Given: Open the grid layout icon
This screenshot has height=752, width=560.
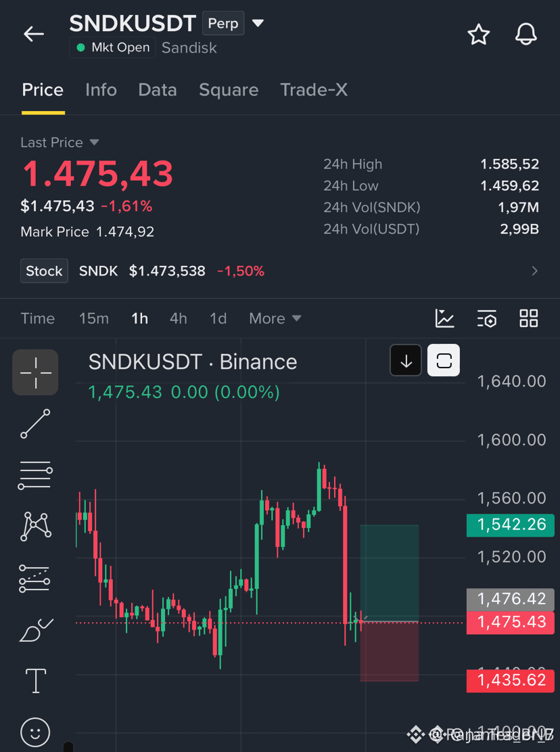Looking at the screenshot, I should [529, 318].
